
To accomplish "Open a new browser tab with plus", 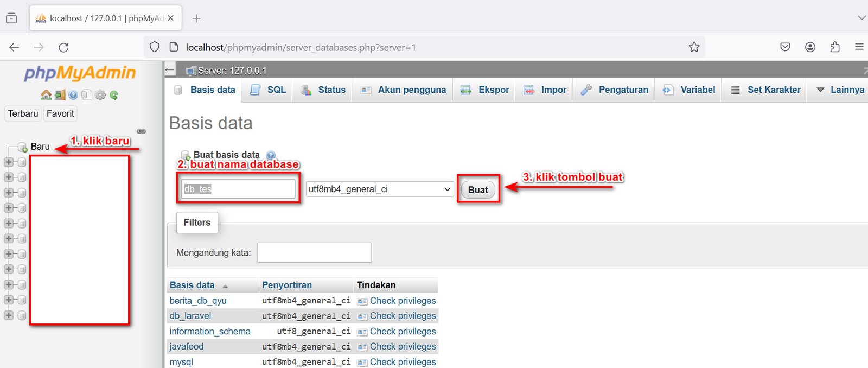I will coord(196,18).
